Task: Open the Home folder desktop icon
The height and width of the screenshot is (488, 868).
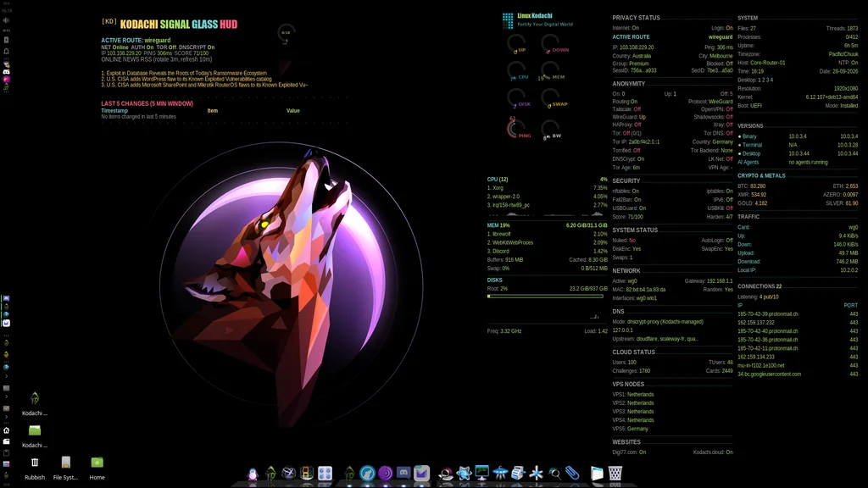Action: [x=97, y=468]
